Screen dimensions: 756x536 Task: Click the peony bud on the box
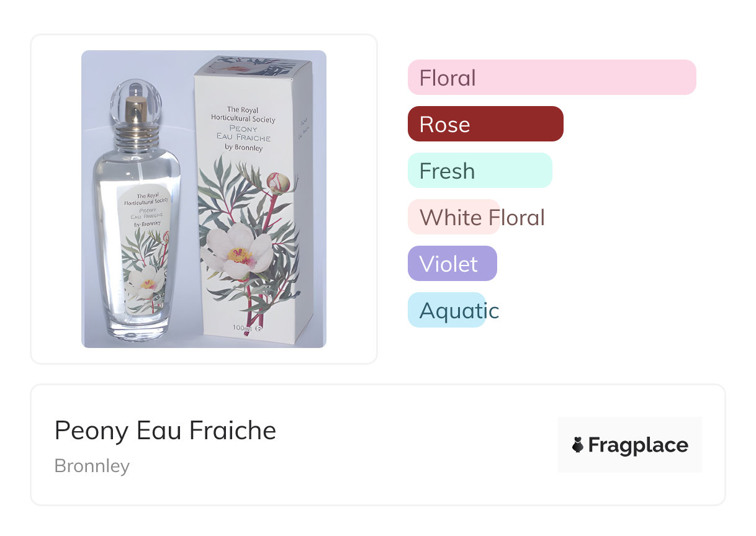click(279, 182)
